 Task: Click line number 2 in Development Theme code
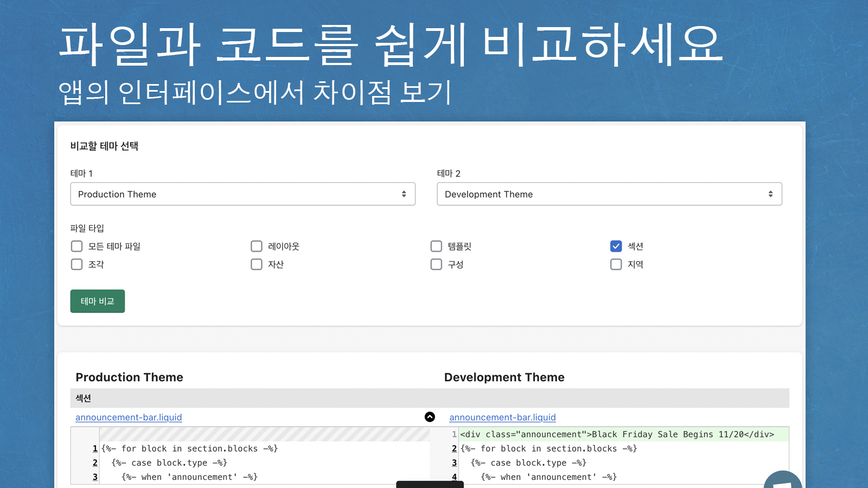[454, 448]
